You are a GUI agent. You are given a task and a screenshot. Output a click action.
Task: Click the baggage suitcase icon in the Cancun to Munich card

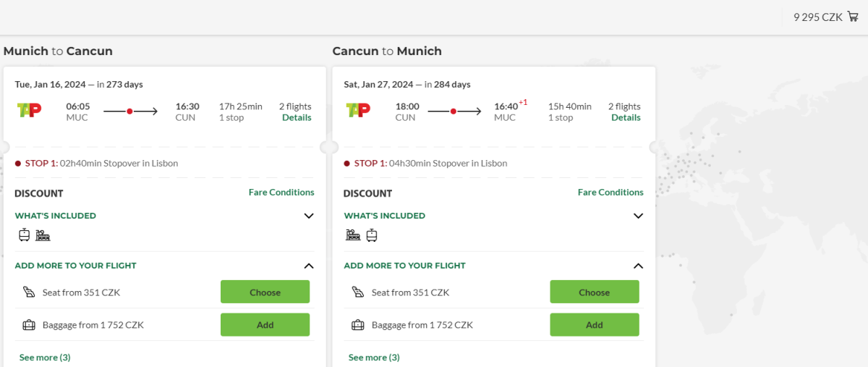(357, 325)
